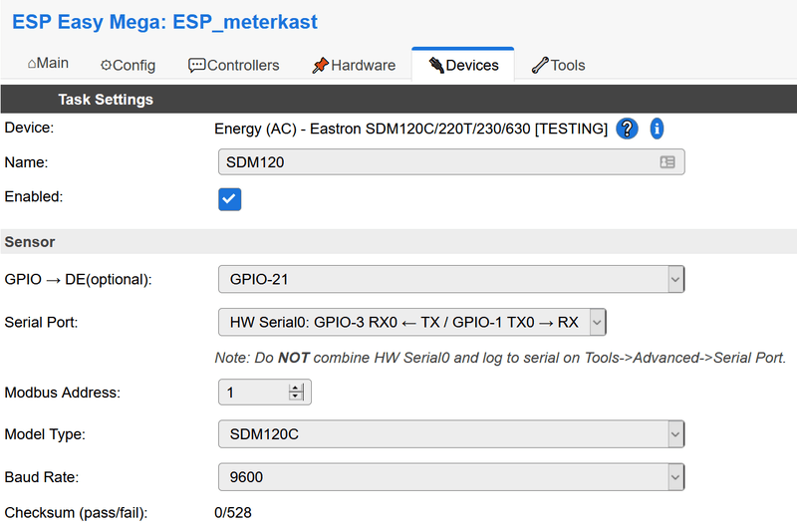
Task: Click the blue question mark help icon
Action: (x=627, y=129)
